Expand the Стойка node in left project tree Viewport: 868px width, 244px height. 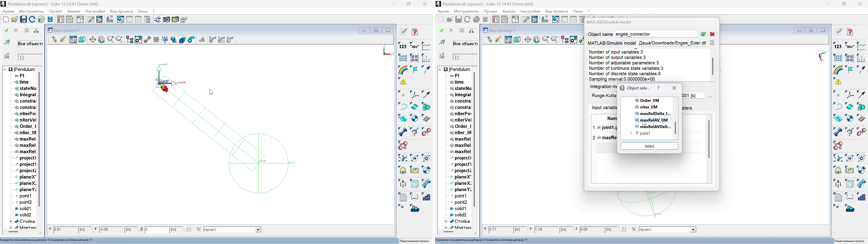(x=11, y=222)
